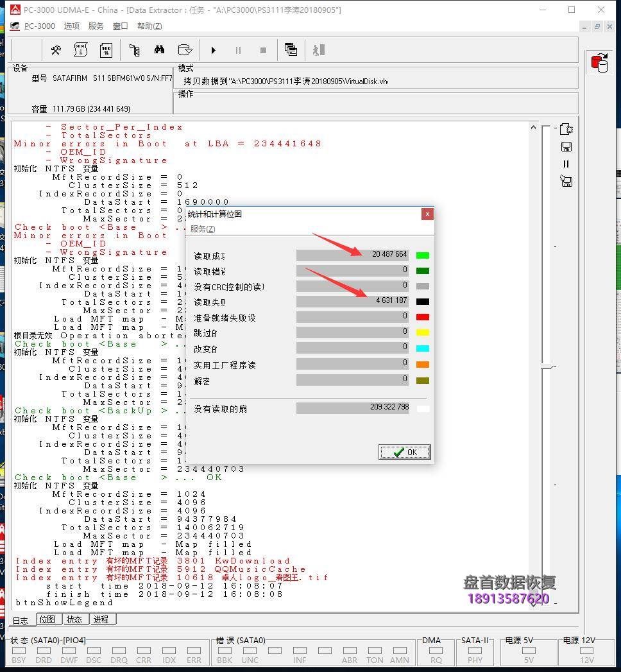This screenshot has height=672, width=621.
Task: Click the red database disks icon
Action: tap(599, 62)
